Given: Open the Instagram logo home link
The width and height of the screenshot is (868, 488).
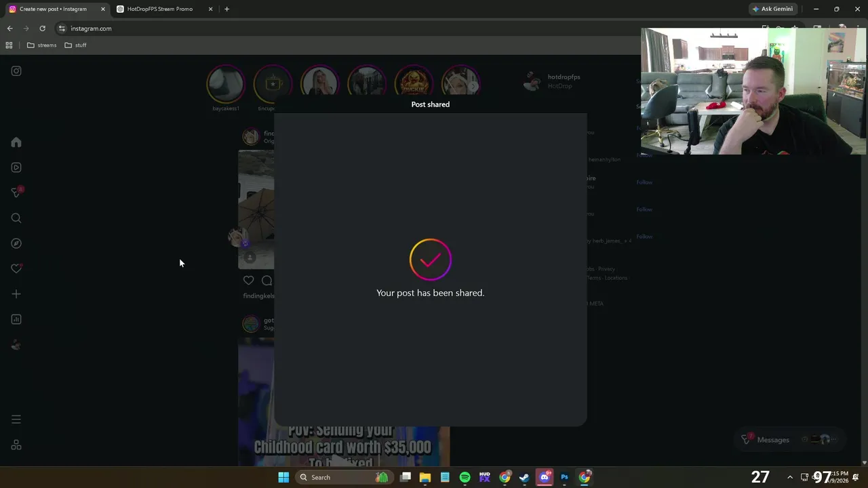Looking at the screenshot, I should point(16,71).
